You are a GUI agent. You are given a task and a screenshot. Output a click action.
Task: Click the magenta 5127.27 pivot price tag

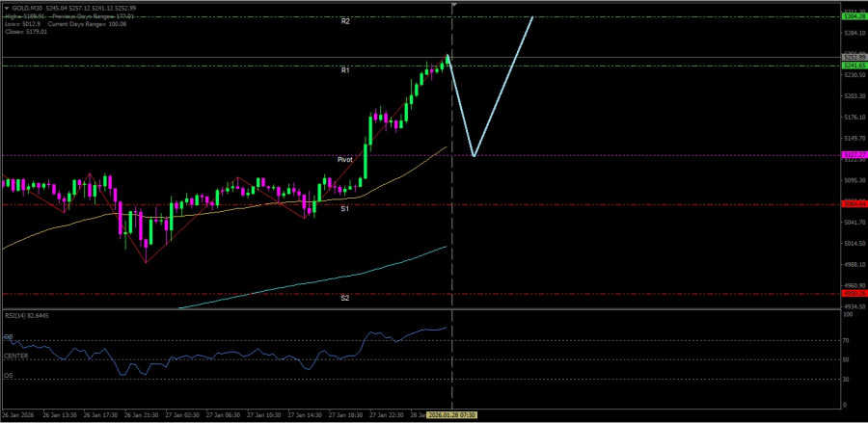(x=854, y=155)
